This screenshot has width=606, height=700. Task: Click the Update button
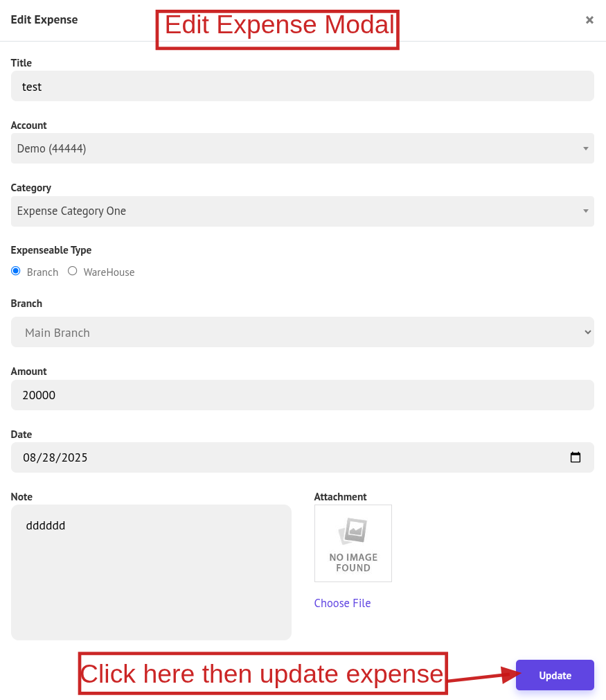(555, 675)
